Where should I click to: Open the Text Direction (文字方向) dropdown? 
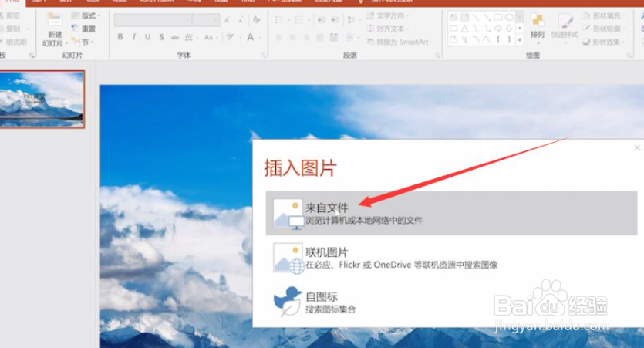pyautogui.click(x=388, y=15)
